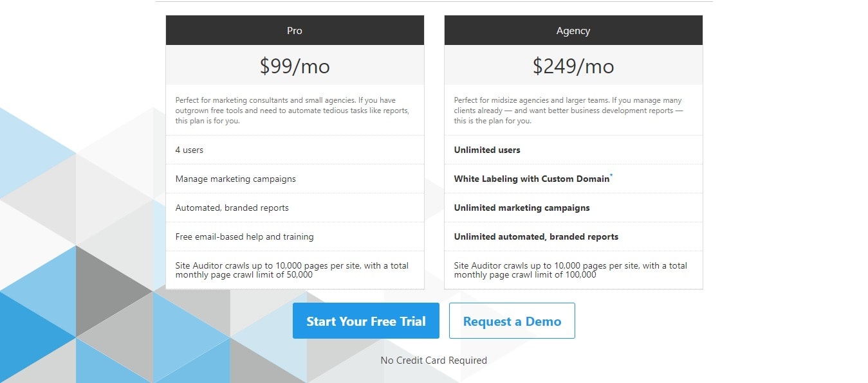Click the $249/mo price

pyautogui.click(x=573, y=66)
